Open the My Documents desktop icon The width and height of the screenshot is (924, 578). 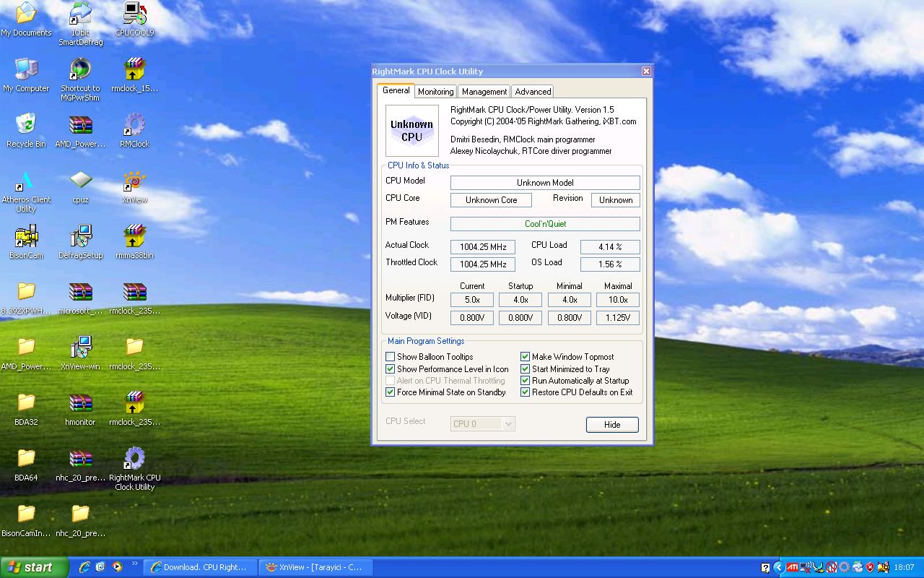pyautogui.click(x=26, y=20)
